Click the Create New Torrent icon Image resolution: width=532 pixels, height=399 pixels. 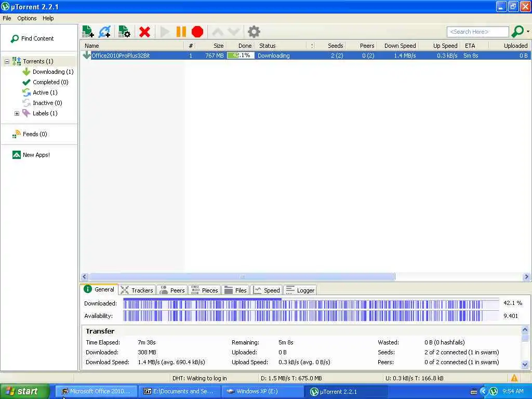pyautogui.click(x=124, y=32)
